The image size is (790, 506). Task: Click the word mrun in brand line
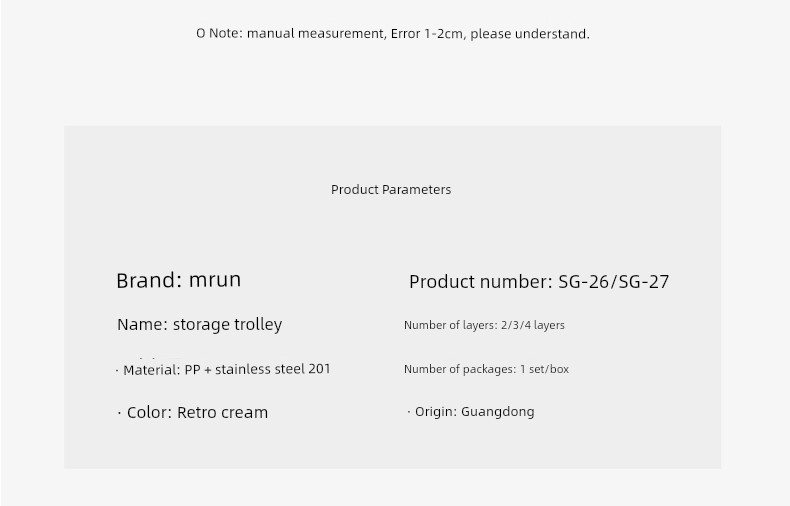point(215,280)
